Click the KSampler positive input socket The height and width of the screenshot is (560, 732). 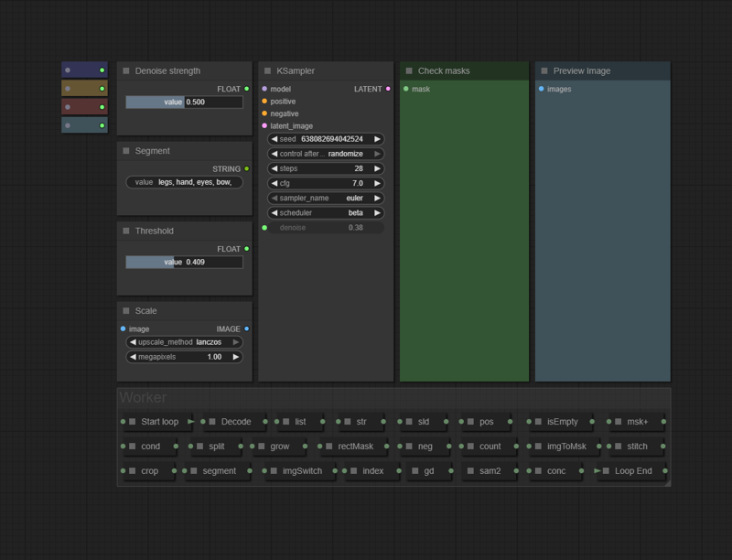pyautogui.click(x=264, y=102)
